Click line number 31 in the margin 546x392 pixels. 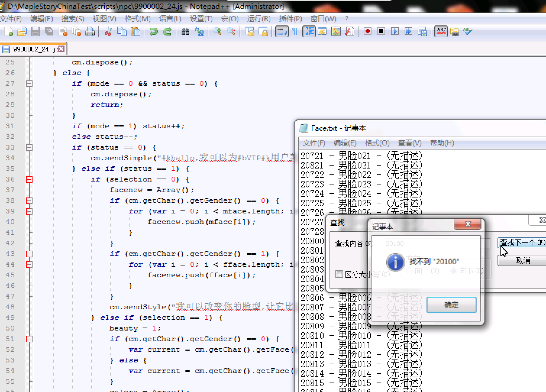point(10,126)
